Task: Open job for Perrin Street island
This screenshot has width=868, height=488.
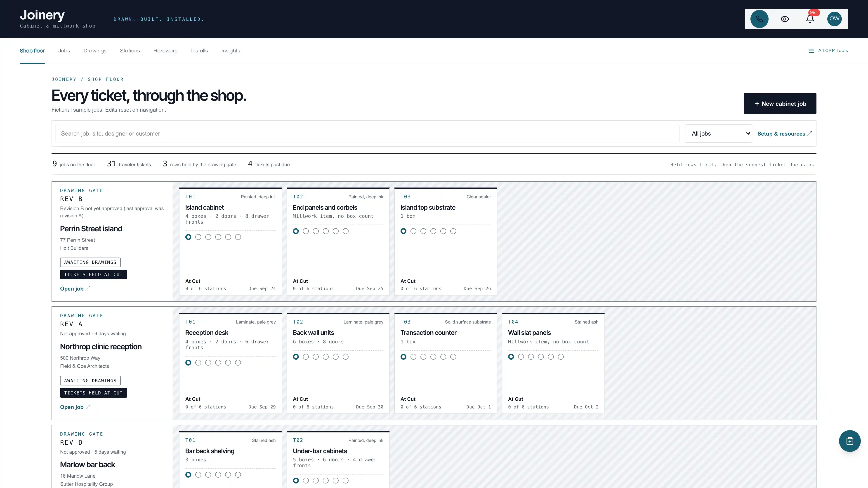Action: coord(75,289)
